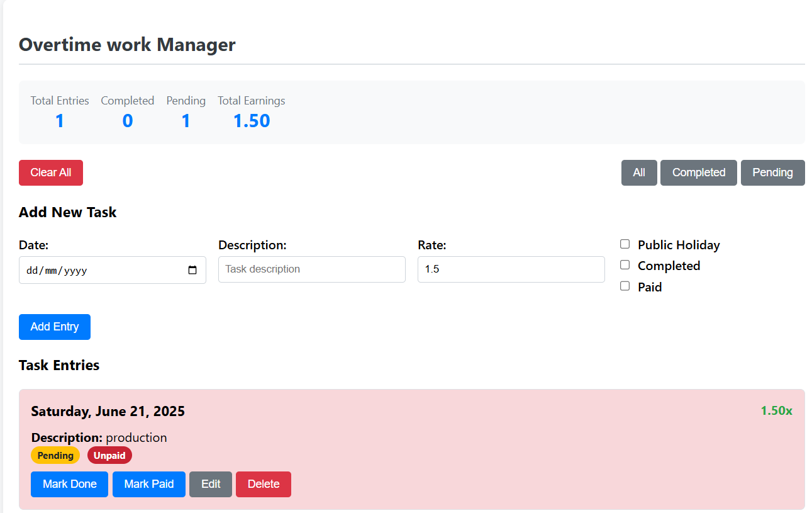Click the Description: production text
This screenshot has width=812, height=513.
tap(99, 437)
